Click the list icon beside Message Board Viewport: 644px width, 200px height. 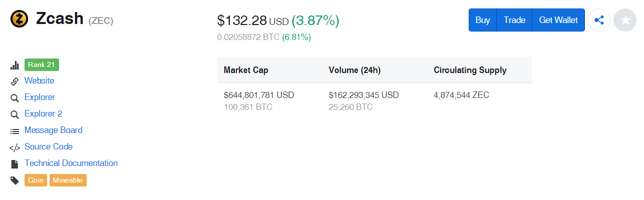coord(15,131)
